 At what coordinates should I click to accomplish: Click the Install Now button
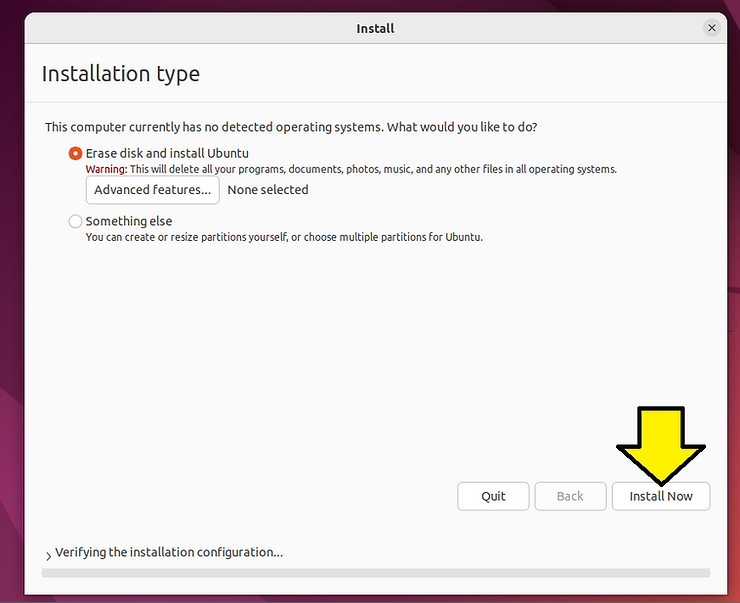pyautogui.click(x=661, y=496)
